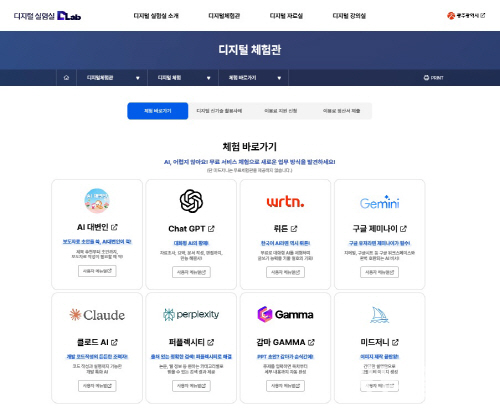This screenshot has height=418, width=500.
Task: Click the wrtn logo
Action: coord(285,202)
